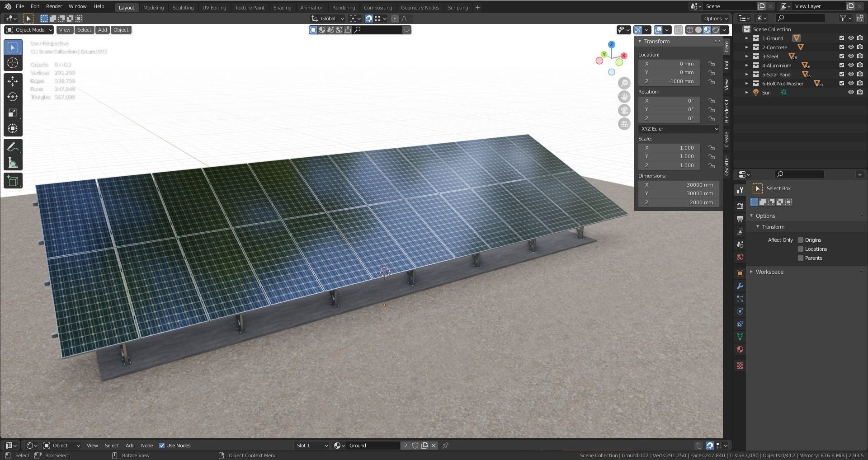Image resolution: width=868 pixels, height=460 pixels.
Task: Toggle X-ray display in viewport header
Action: [x=678, y=30]
